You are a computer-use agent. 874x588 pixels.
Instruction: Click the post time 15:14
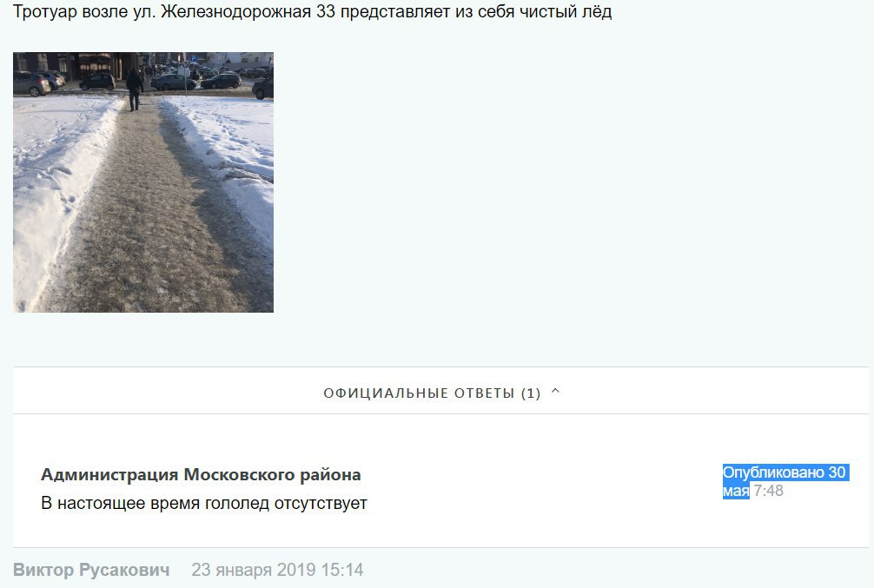tap(342, 570)
